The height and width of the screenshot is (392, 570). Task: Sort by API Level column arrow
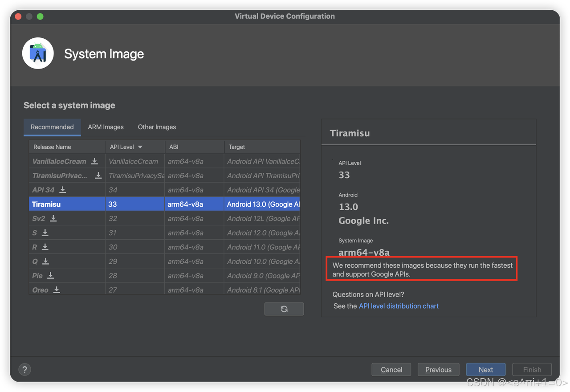[140, 147]
